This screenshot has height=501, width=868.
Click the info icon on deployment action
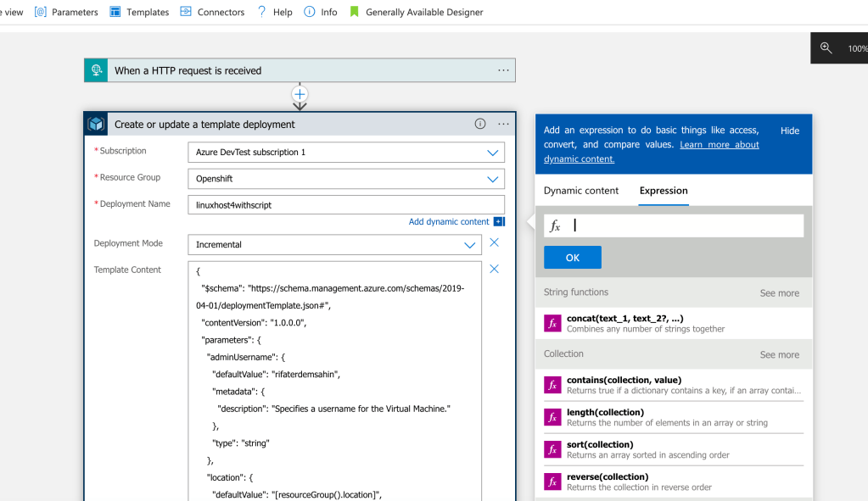click(480, 124)
